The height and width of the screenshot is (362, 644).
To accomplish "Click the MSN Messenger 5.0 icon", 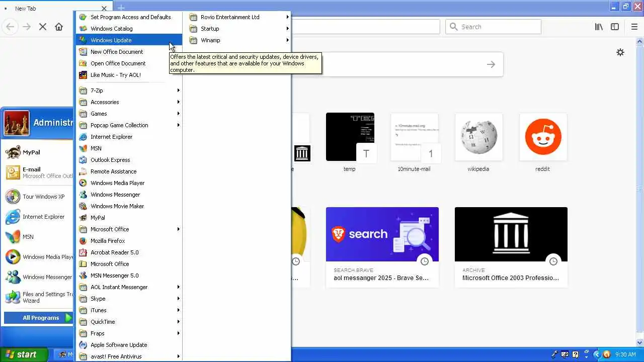I will pyautogui.click(x=83, y=276).
